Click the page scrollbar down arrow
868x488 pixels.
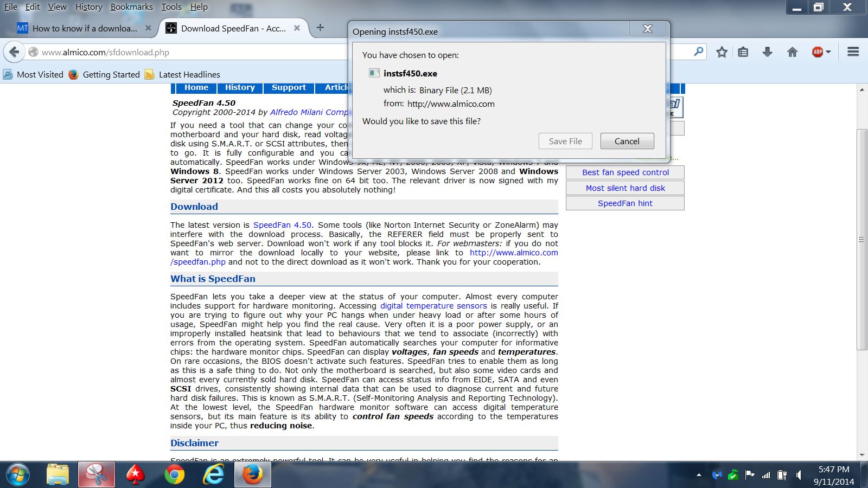point(862,455)
